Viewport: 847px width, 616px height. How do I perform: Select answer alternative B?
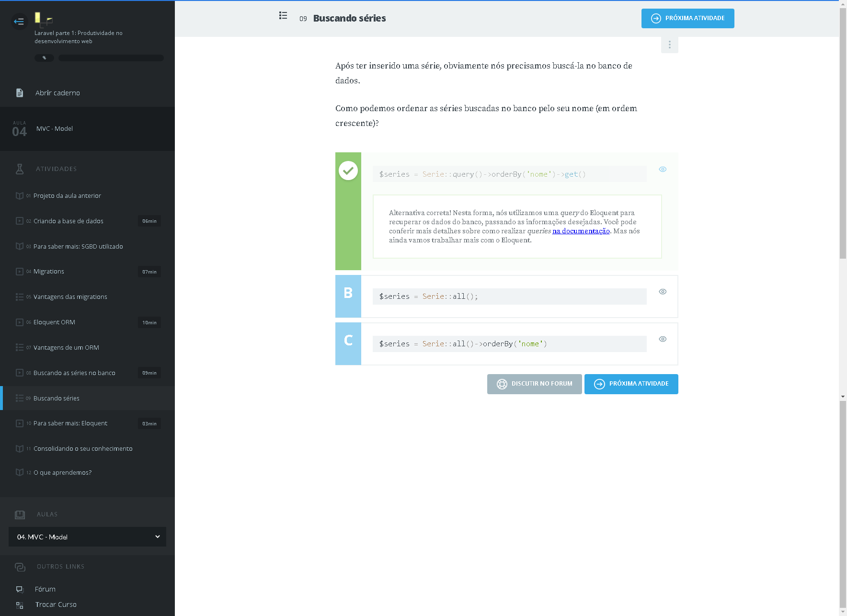pos(348,293)
